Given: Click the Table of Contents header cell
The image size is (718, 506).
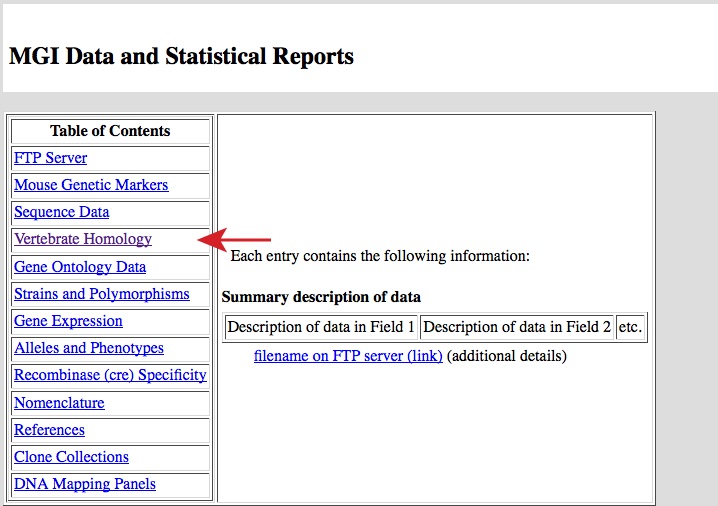Looking at the screenshot, I should pos(110,131).
